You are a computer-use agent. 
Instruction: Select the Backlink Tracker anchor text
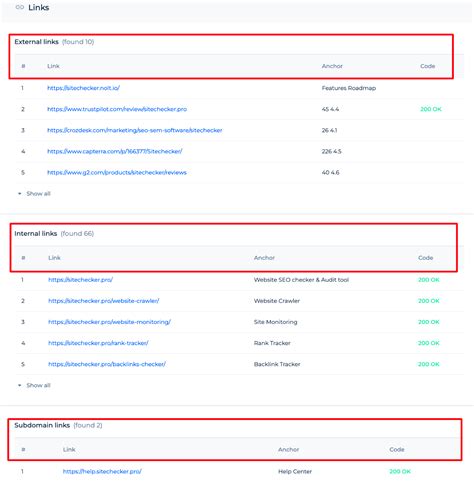pos(277,364)
